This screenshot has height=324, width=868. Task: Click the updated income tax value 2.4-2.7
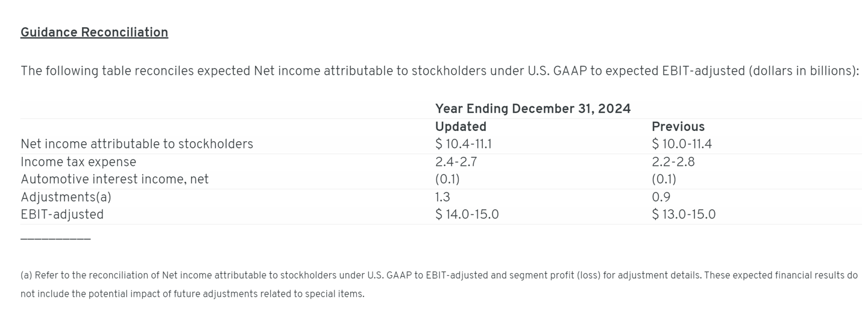point(456,162)
